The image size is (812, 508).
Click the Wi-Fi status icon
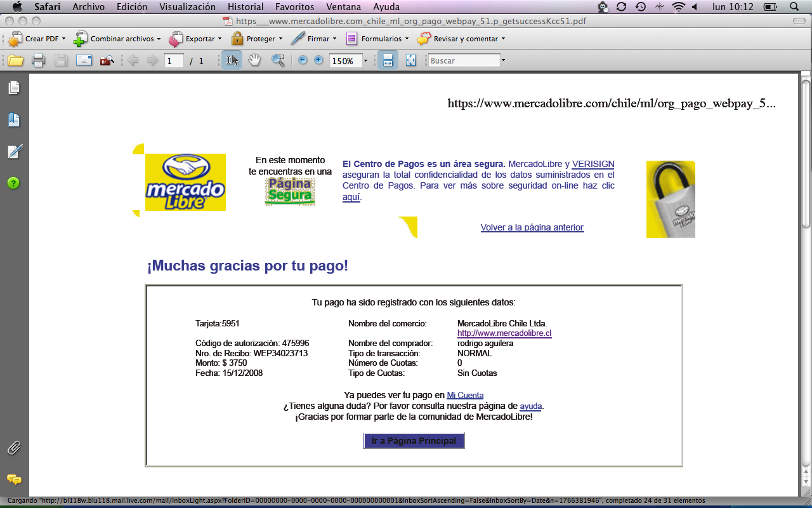pyautogui.click(x=679, y=7)
